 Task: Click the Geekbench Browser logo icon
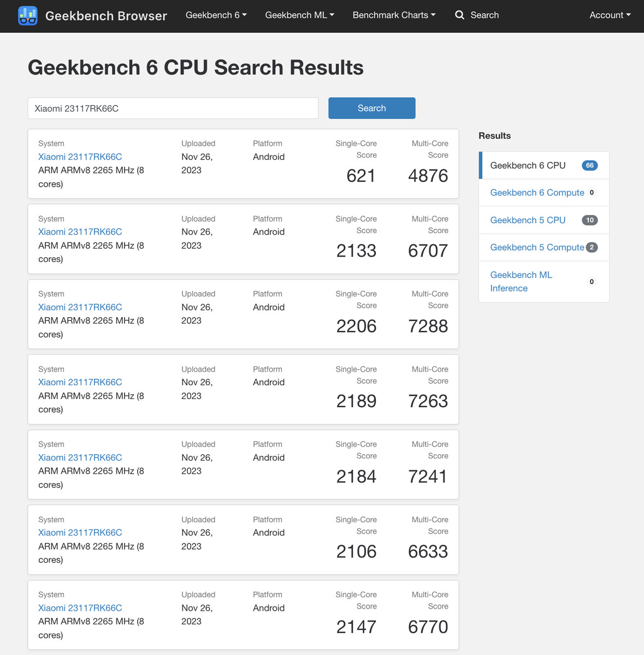[28, 15]
